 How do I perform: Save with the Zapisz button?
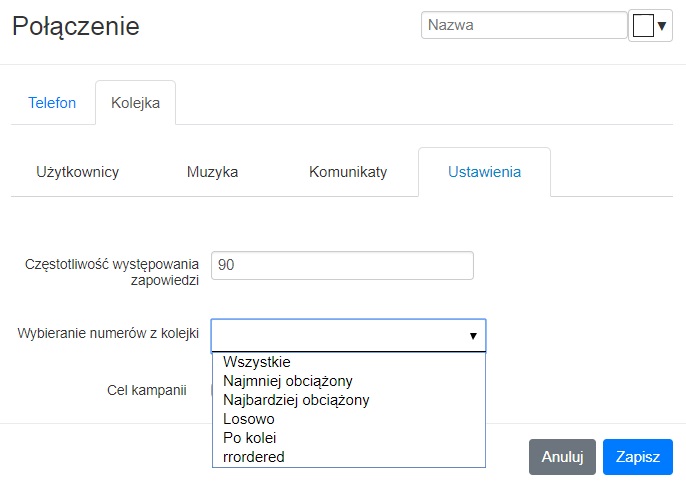pos(637,457)
